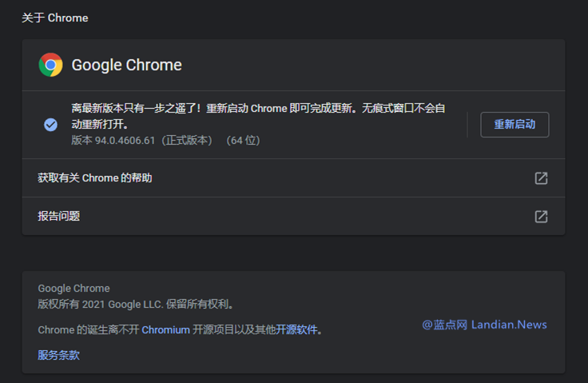Open the 开源软件 link
588x383 pixels.
click(296, 329)
